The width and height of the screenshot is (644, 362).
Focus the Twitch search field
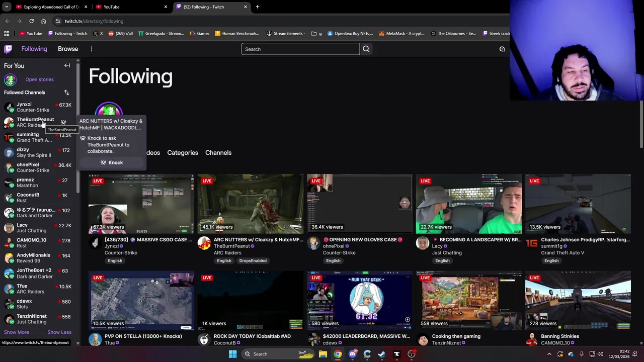[300, 49]
